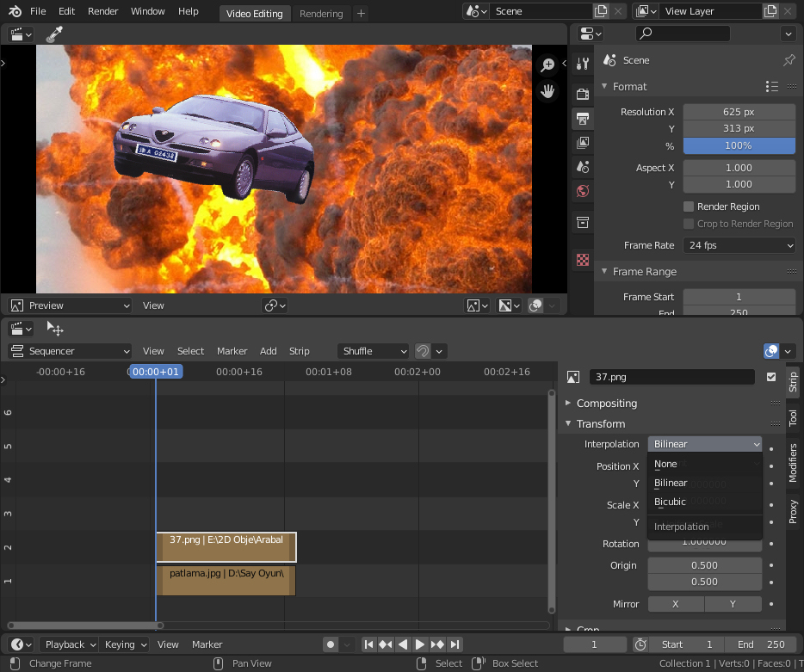Open the Frame Rate dropdown

click(x=739, y=245)
